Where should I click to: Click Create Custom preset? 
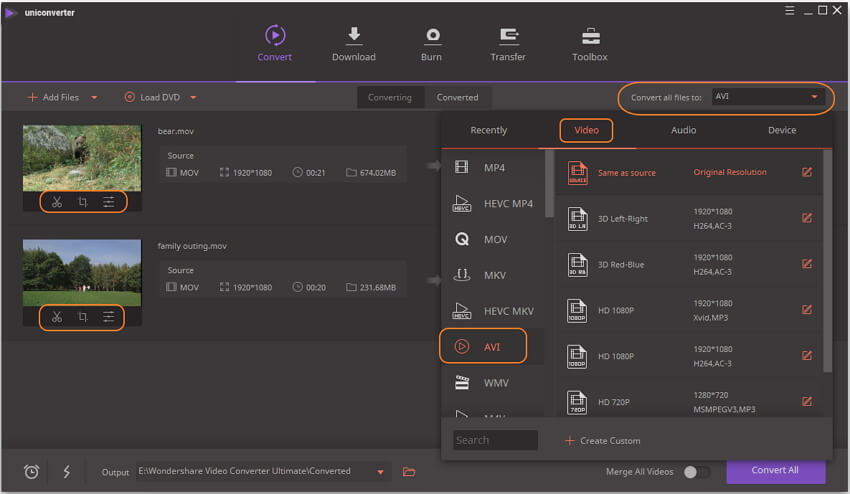(602, 441)
